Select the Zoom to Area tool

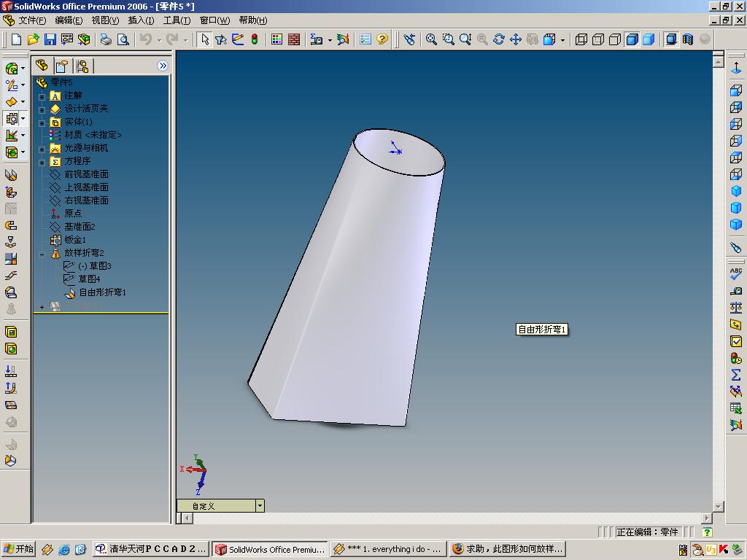pos(449,39)
